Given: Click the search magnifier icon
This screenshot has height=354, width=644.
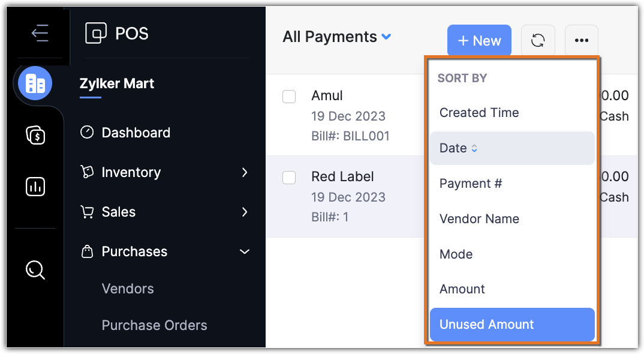Looking at the screenshot, I should 35,271.
